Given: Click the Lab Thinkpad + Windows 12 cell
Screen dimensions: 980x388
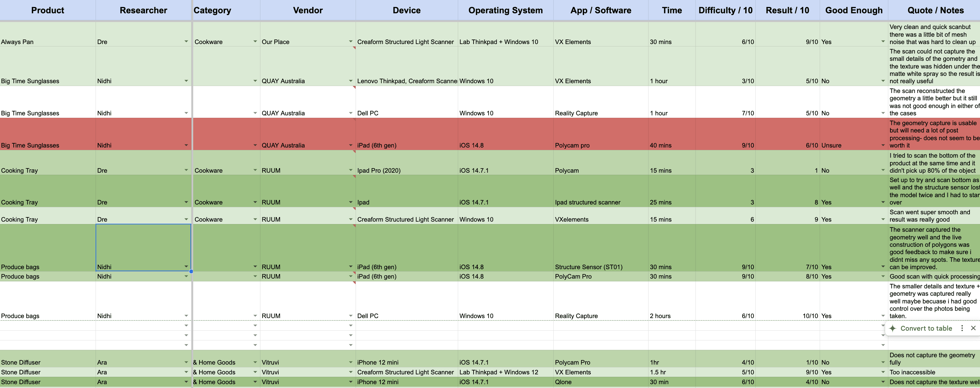Looking at the screenshot, I should pyautogui.click(x=506, y=372).
